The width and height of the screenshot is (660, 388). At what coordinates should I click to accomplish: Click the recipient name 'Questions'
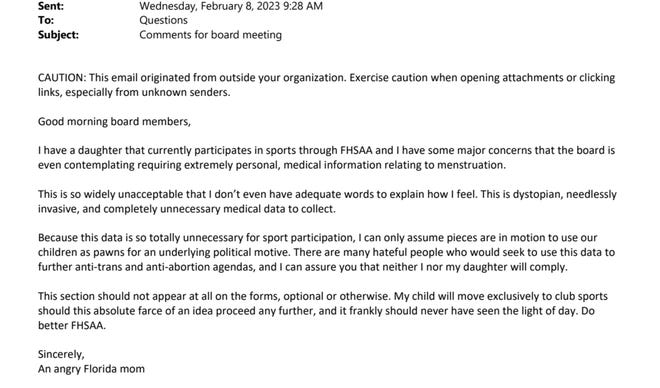[163, 20]
